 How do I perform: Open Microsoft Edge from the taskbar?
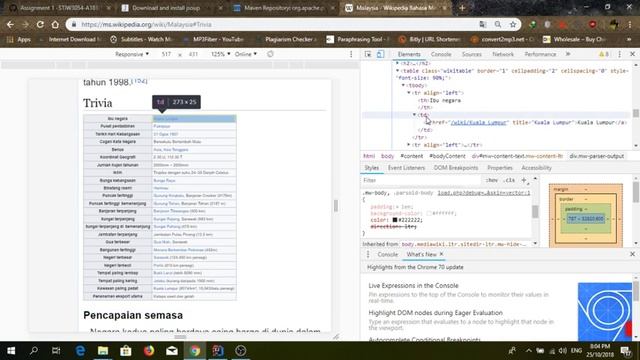(x=80, y=351)
